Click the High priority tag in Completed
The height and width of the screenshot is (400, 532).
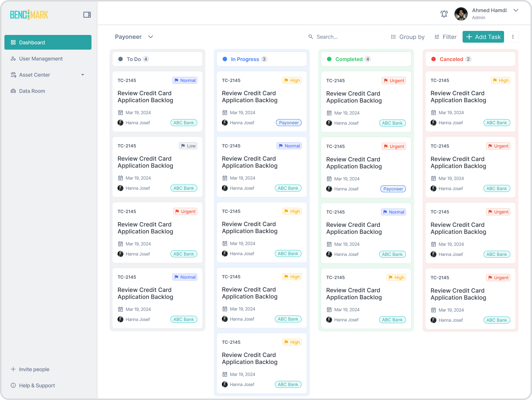tap(396, 278)
